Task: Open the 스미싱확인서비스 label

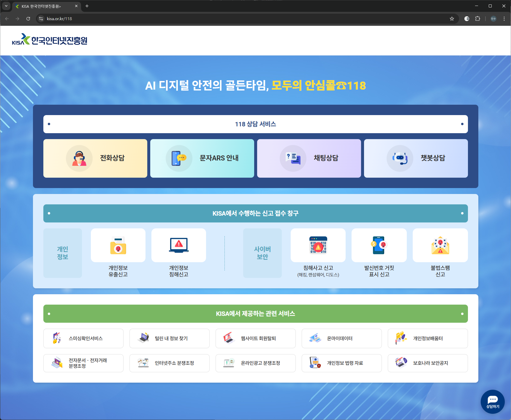Action: tap(86, 338)
